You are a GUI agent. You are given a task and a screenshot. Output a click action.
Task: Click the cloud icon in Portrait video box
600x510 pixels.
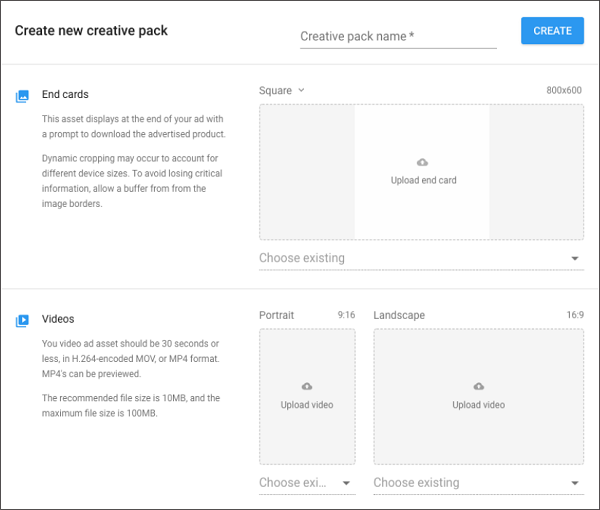pos(307,387)
